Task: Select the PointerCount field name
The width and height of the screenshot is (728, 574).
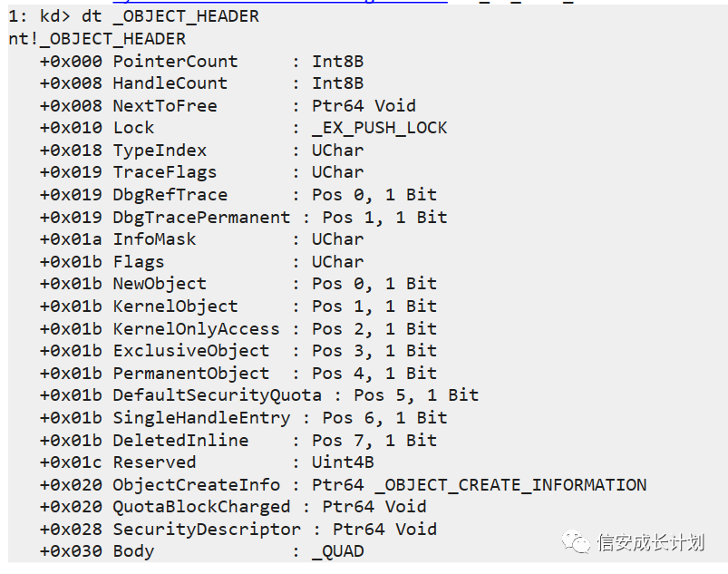Action: click(175, 62)
